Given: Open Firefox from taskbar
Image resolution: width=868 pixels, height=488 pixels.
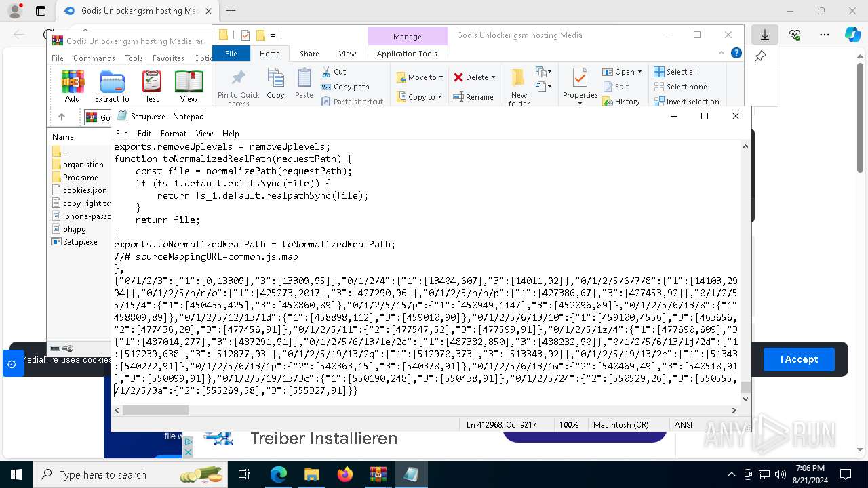Looking at the screenshot, I should point(345,474).
